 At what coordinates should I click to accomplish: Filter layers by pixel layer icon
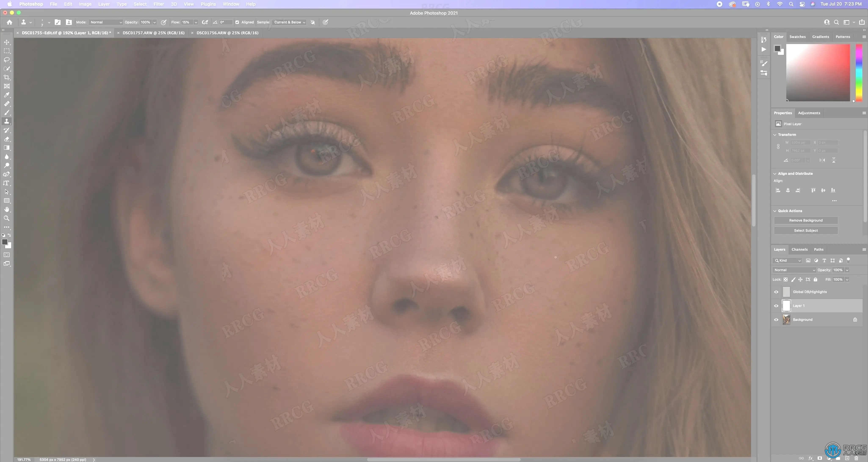(808, 260)
